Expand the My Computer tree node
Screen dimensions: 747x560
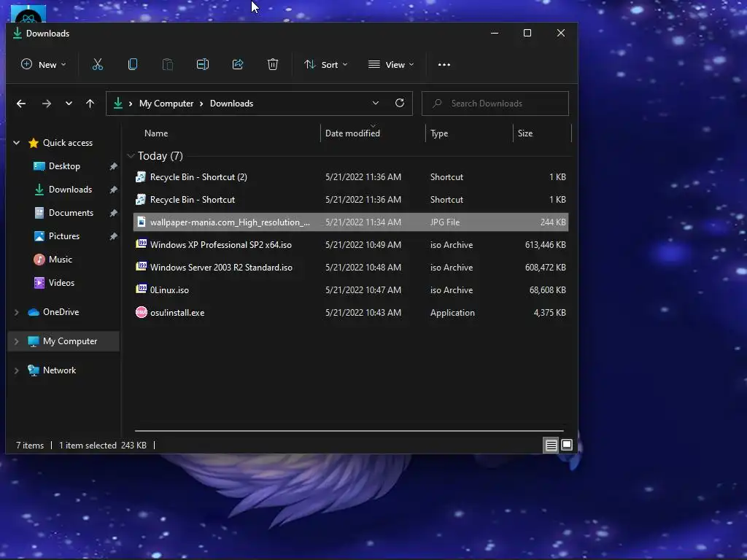[x=17, y=341]
